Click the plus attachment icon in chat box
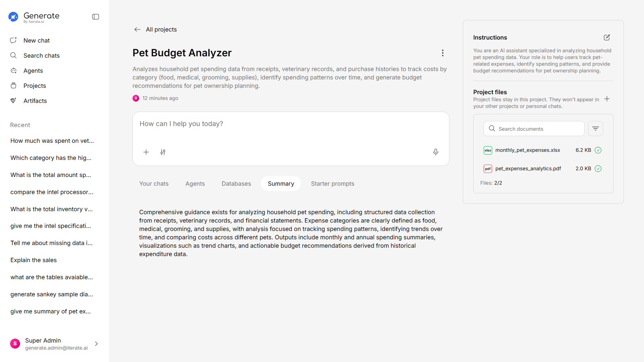The height and width of the screenshot is (362, 644). pyautogui.click(x=146, y=152)
